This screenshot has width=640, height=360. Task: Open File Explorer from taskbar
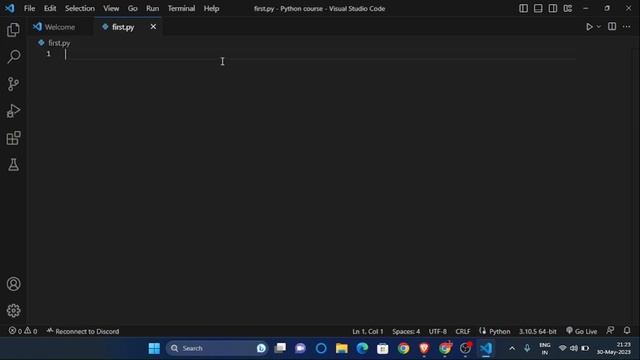(x=342, y=348)
